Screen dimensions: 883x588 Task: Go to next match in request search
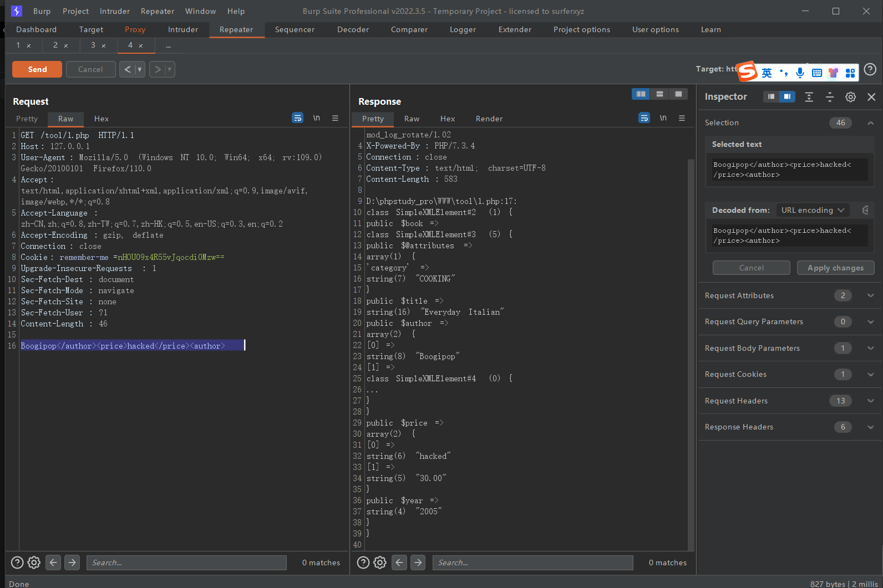pyautogui.click(x=72, y=563)
